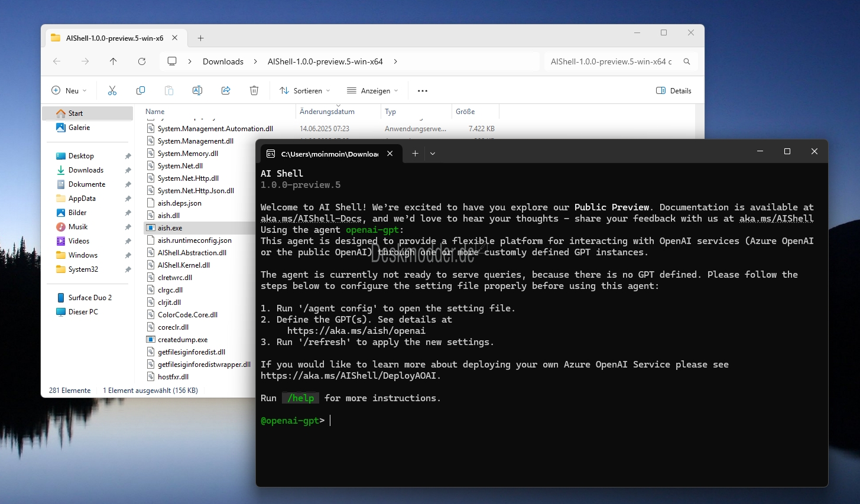The height and width of the screenshot is (504, 860).
Task: Select file ColorCode.Core.dll
Action: click(x=187, y=315)
